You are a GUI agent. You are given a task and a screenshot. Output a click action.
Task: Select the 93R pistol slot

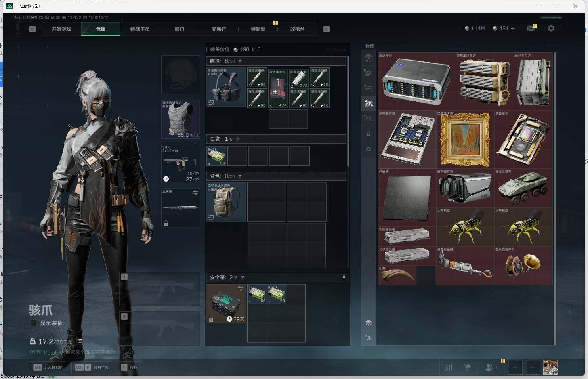click(181, 163)
